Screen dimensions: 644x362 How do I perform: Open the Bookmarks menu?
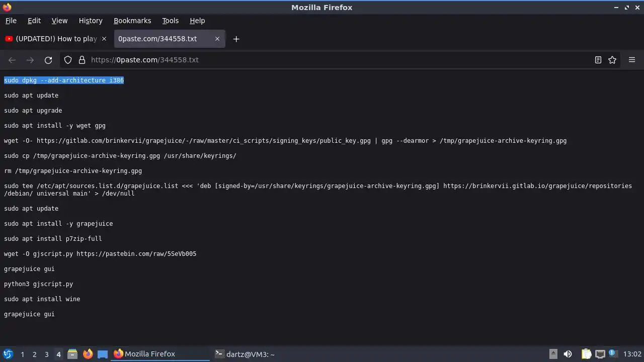tap(132, 21)
